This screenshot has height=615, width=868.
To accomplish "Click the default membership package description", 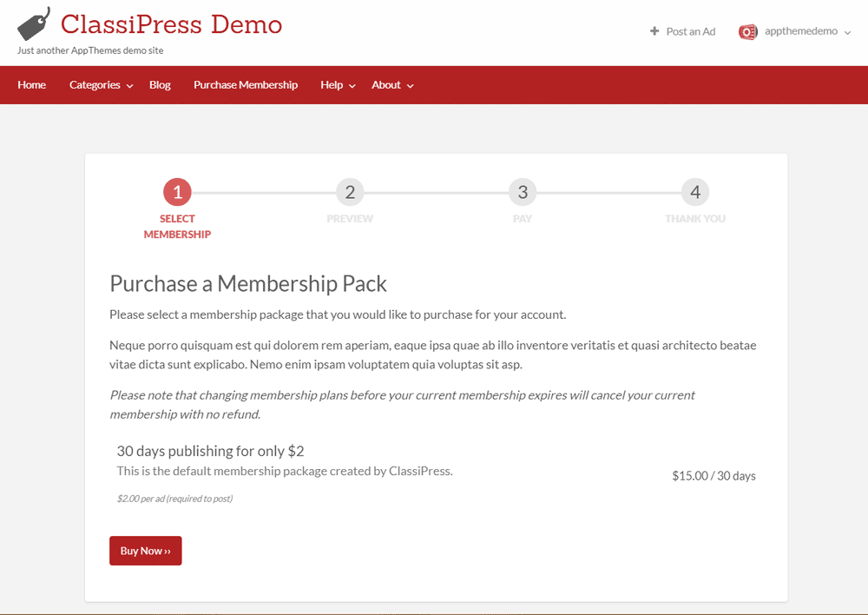I will tap(285, 471).
